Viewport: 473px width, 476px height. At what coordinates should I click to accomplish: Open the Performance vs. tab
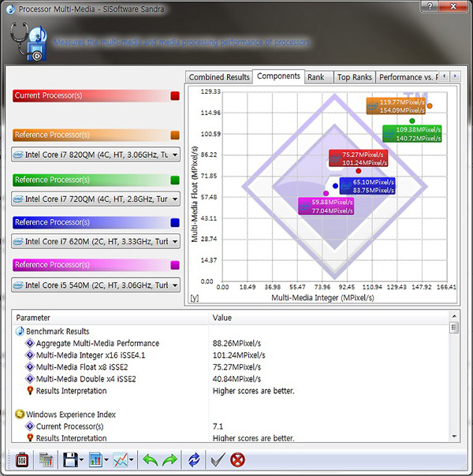[408, 77]
